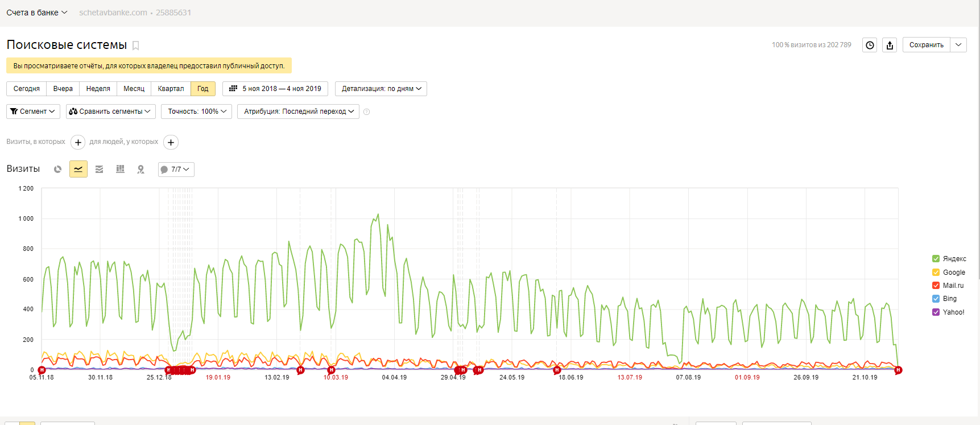
Task: Open the Точность: 100% dropdown
Action: point(197,112)
